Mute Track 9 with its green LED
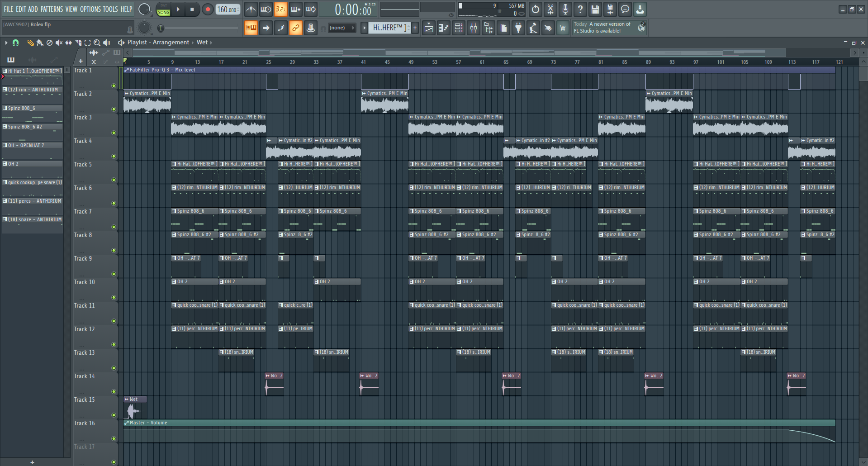868x466 pixels. point(114,274)
